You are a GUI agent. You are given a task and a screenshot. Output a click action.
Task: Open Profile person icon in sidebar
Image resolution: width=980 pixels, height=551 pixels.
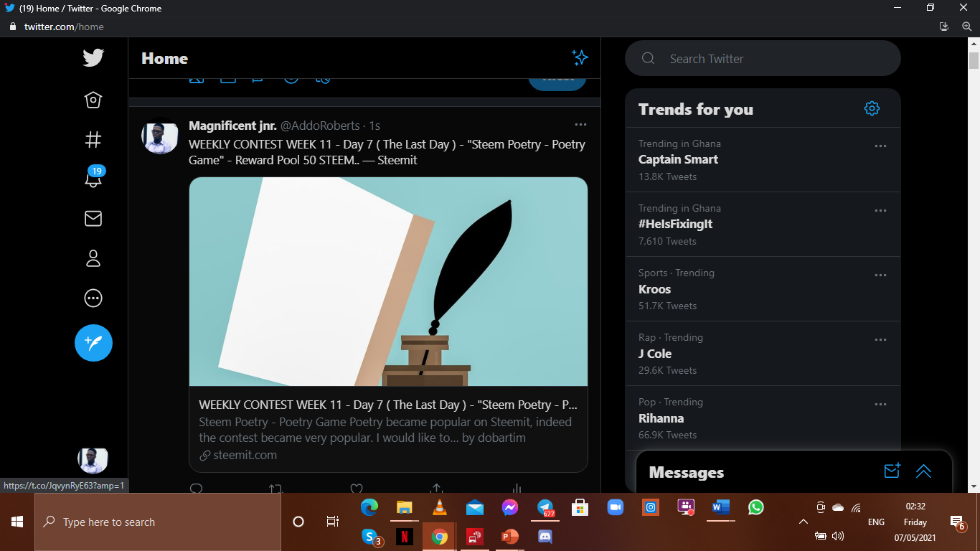point(93,258)
